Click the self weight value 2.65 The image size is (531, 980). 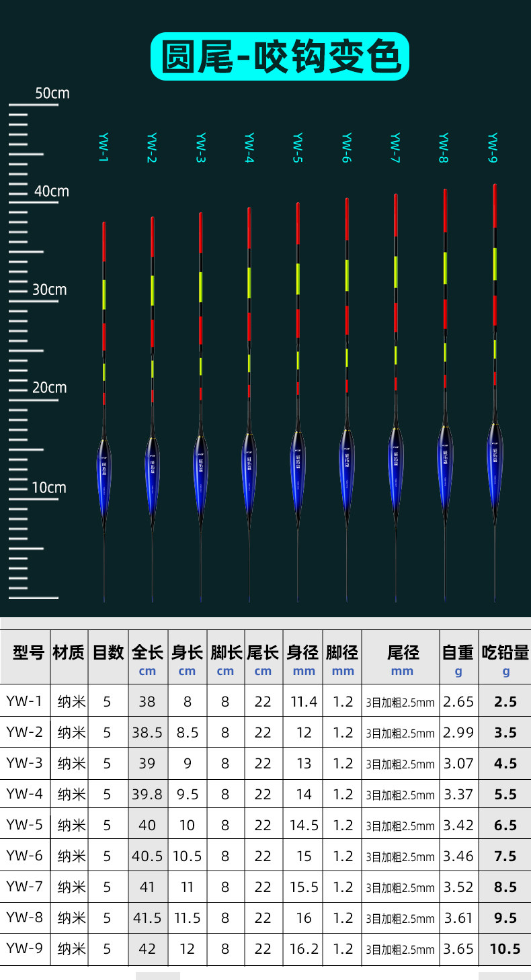coord(458,701)
